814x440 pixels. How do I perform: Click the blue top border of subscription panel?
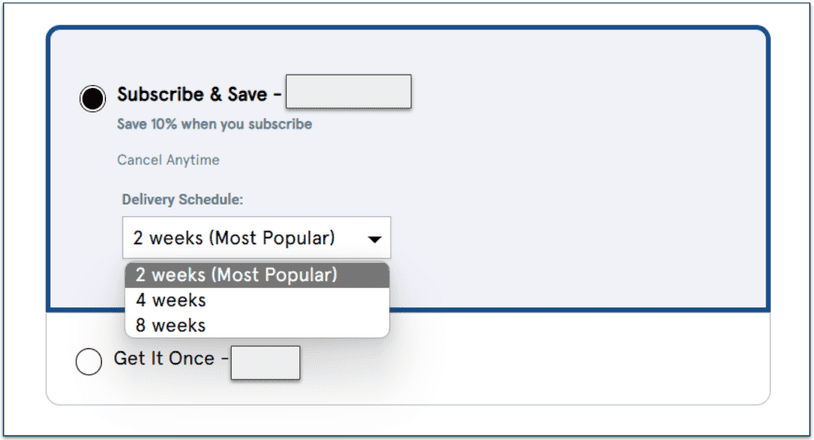400,28
